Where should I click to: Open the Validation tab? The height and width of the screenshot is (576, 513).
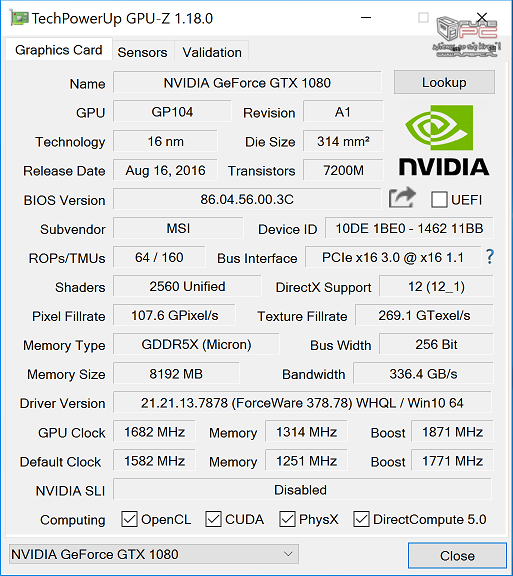coord(212,52)
